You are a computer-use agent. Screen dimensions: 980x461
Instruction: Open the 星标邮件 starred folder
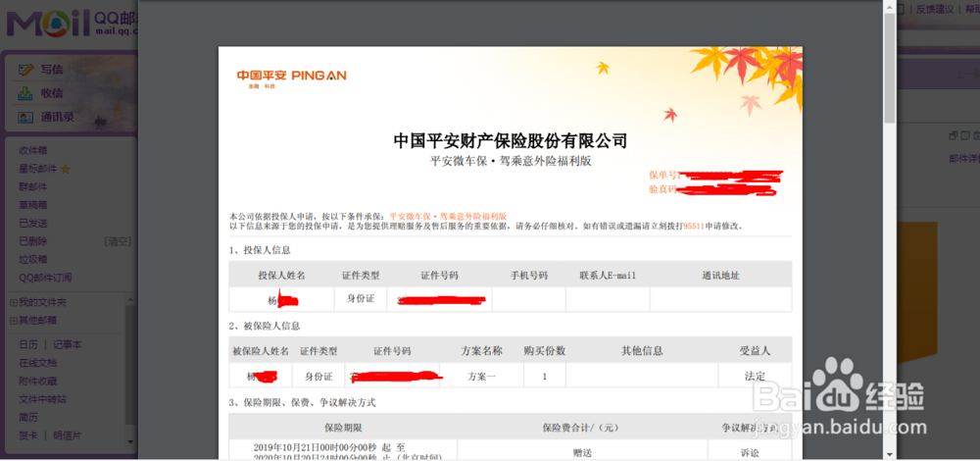pyautogui.click(x=37, y=169)
